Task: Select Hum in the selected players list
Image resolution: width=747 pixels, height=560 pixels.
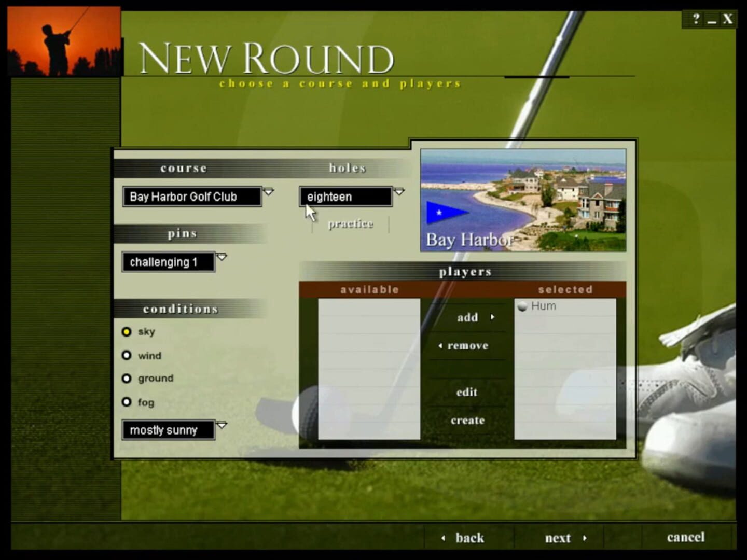Action: 543,306
